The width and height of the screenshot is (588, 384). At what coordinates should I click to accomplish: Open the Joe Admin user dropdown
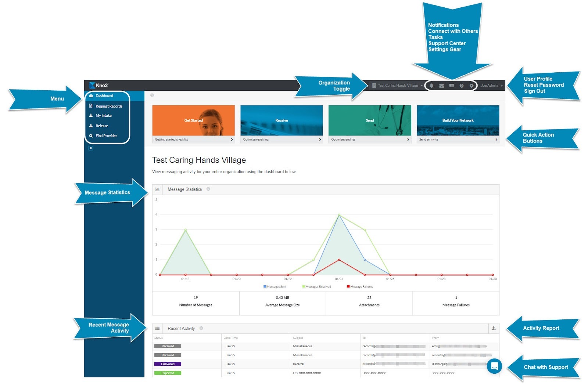(492, 86)
